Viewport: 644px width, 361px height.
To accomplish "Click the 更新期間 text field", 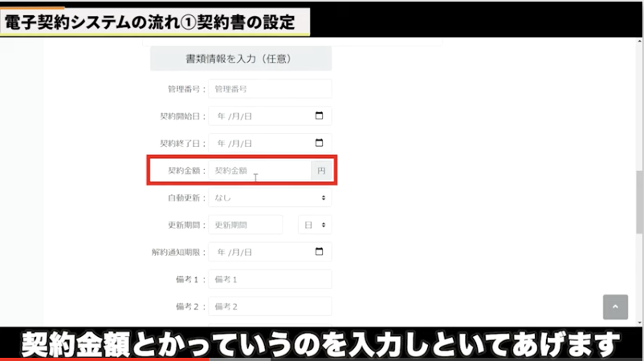I will coord(246,225).
